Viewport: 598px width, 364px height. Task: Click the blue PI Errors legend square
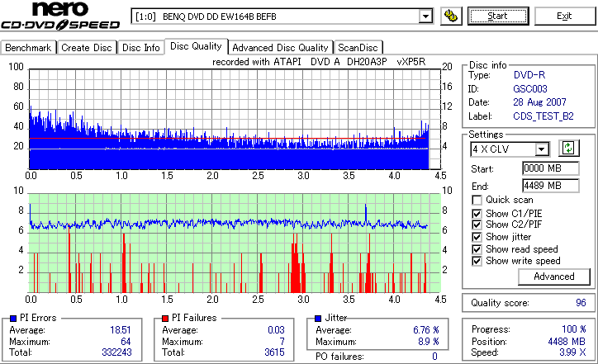13,319
